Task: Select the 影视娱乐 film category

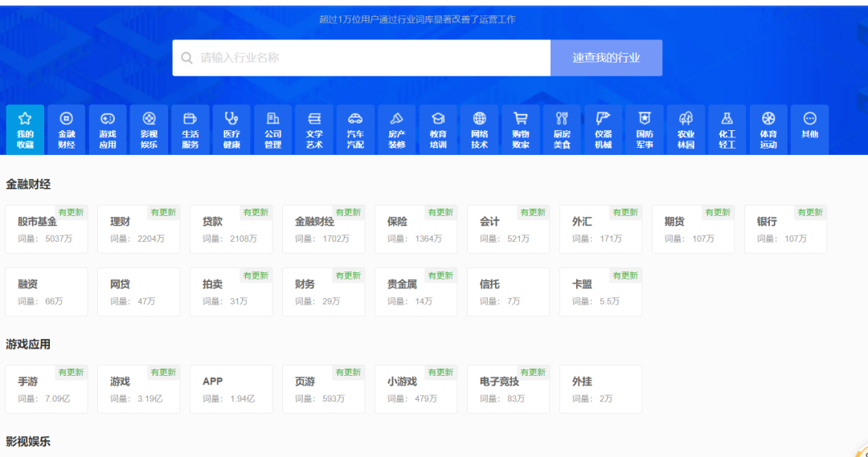Action: (x=149, y=129)
